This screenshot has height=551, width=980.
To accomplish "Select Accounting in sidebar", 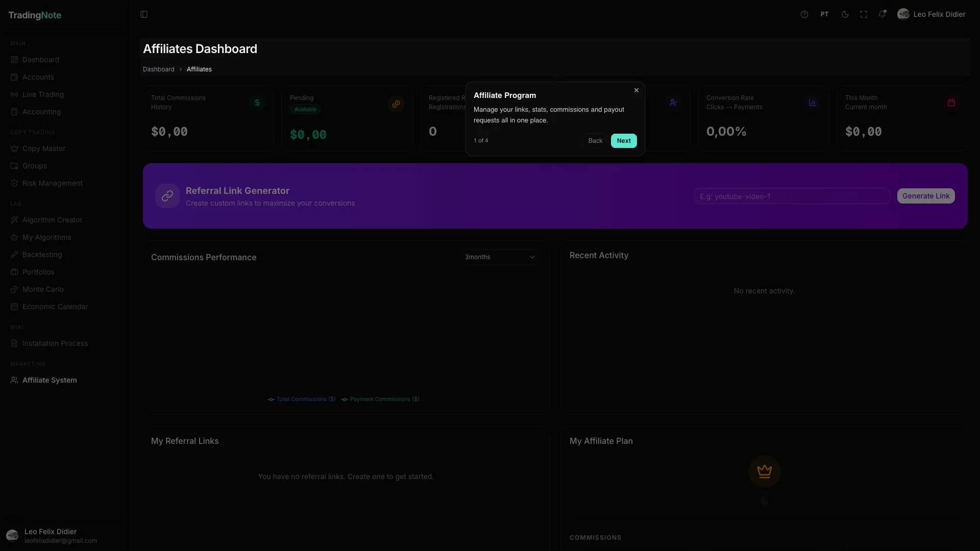I will pyautogui.click(x=64, y=112).
